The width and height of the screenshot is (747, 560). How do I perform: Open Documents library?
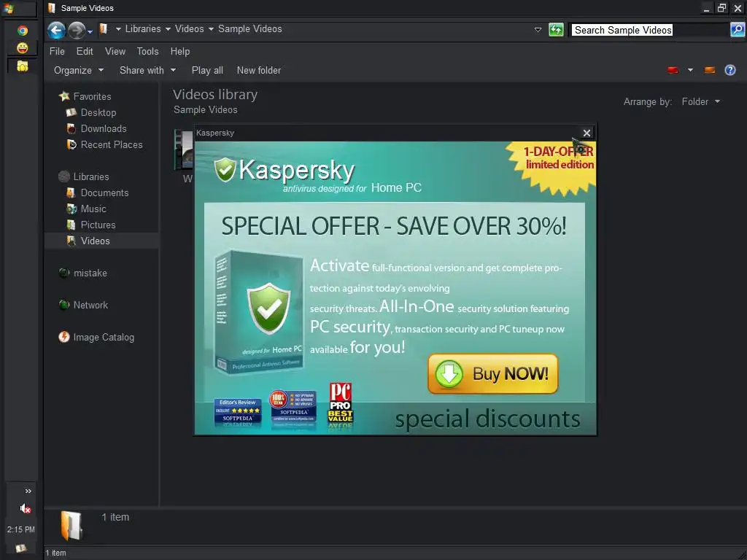(104, 192)
